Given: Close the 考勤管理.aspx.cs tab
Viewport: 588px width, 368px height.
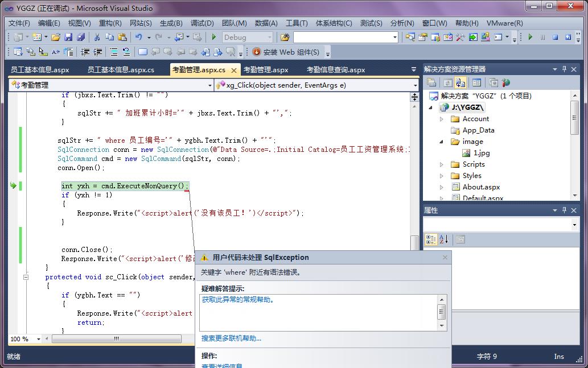Looking at the screenshot, I should [x=233, y=70].
